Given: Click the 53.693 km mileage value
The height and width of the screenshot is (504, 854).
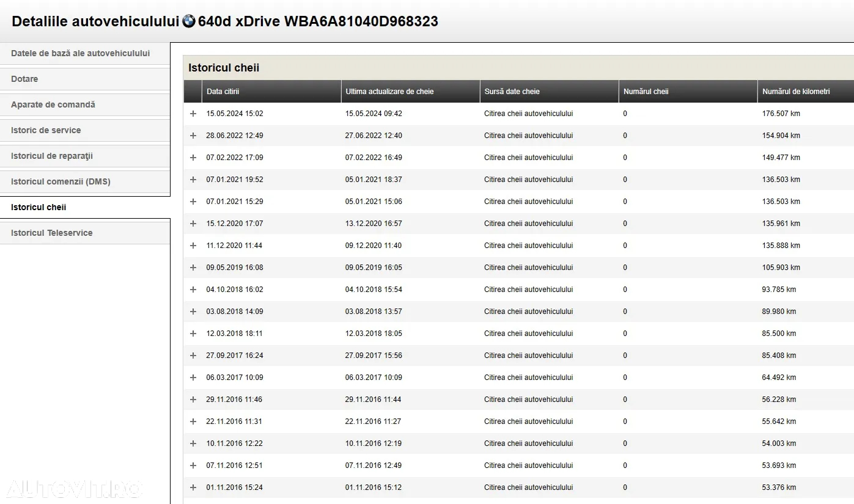Looking at the screenshot, I should click(779, 466).
